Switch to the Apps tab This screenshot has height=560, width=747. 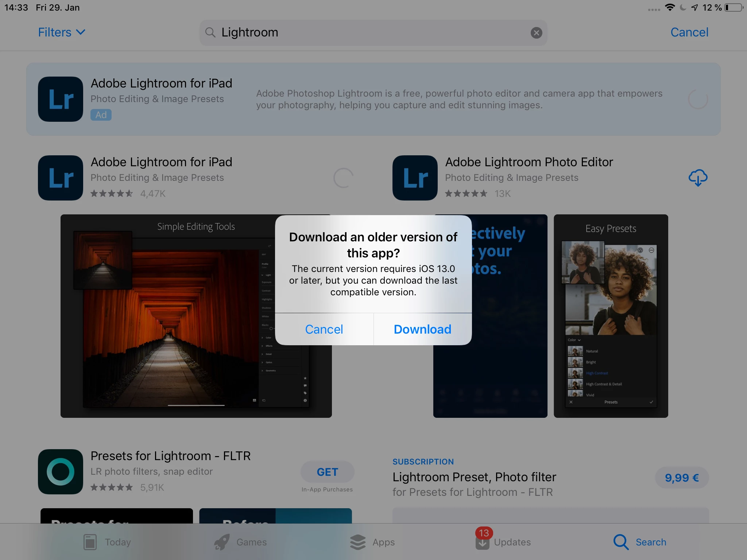[372, 542]
